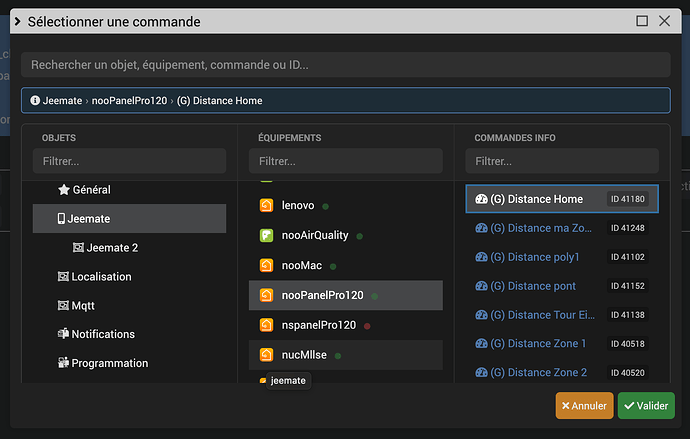Click the Programmation object icon
Image resolution: width=690 pixels, height=439 pixels.
[63, 363]
